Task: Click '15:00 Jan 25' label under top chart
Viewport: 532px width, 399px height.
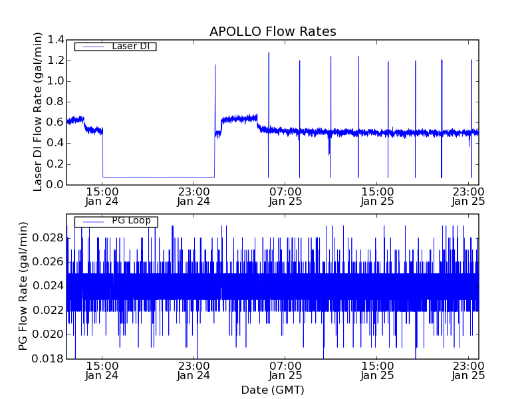Action: click(x=377, y=197)
